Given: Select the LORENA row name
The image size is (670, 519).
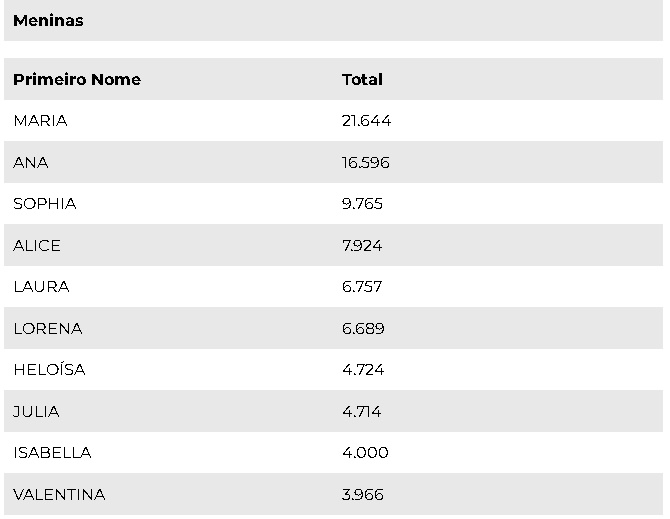Looking at the screenshot, I should click(47, 328).
